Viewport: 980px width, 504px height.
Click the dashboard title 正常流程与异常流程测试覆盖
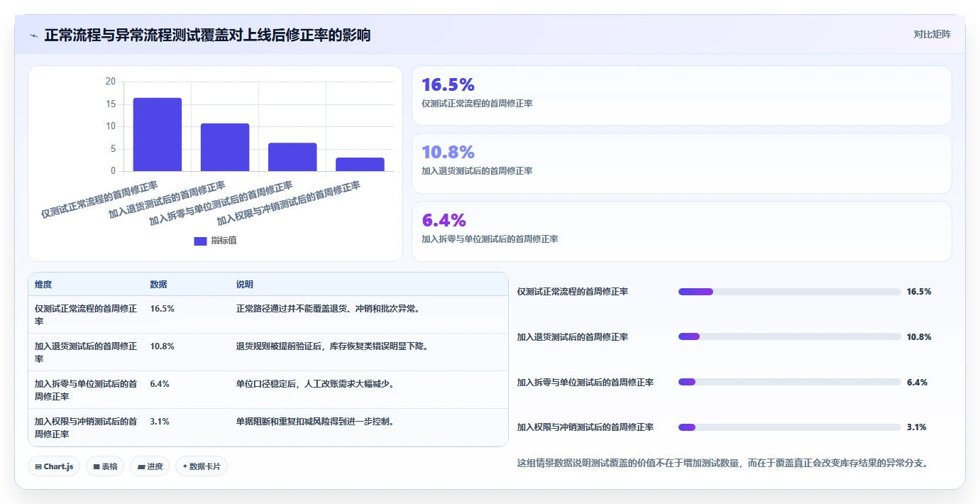pos(207,35)
